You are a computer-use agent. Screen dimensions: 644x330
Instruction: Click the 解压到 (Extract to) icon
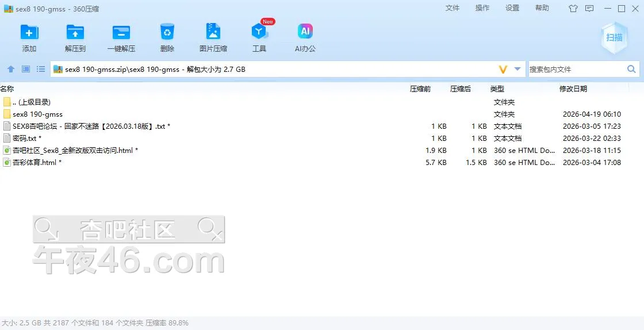[75, 32]
